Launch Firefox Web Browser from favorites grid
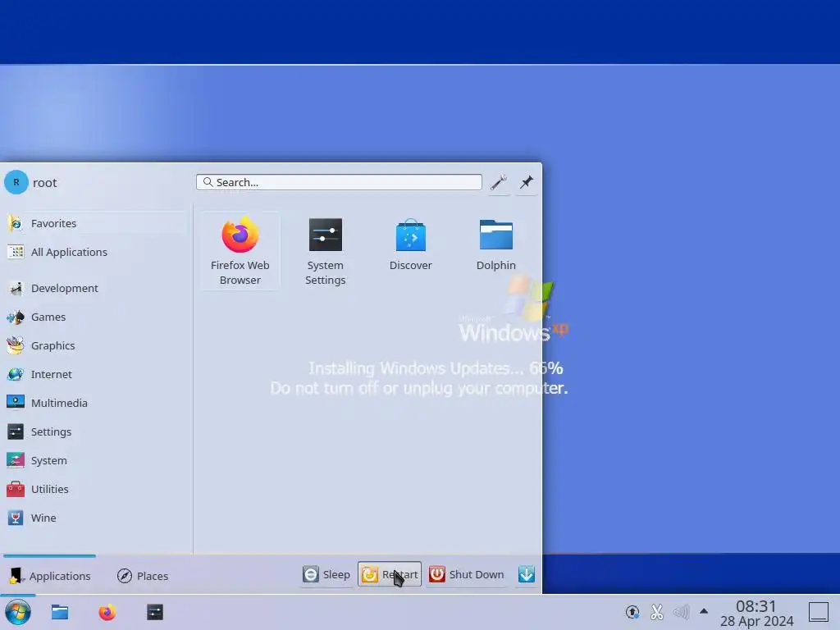Viewport: 840px width, 630px height. pyautogui.click(x=240, y=251)
